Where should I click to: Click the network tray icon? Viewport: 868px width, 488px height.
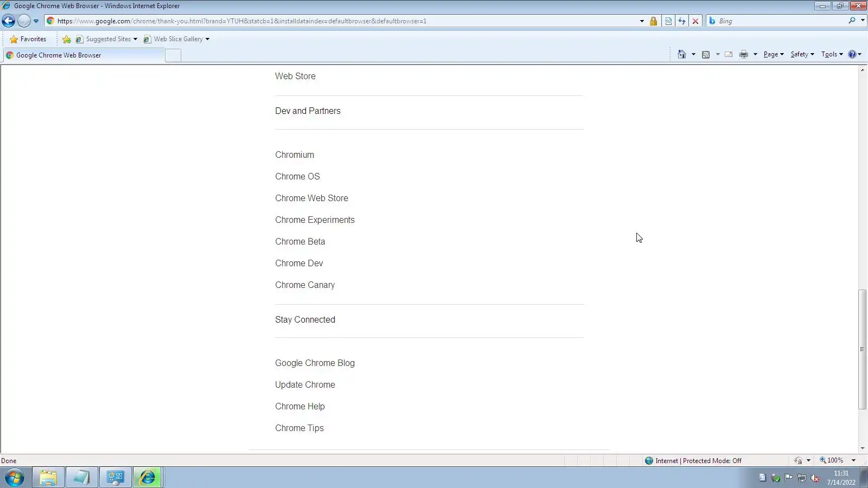point(802,478)
